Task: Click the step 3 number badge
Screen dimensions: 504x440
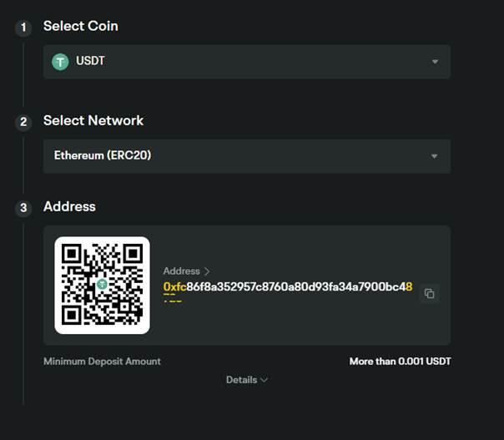Action: (x=24, y=208)
